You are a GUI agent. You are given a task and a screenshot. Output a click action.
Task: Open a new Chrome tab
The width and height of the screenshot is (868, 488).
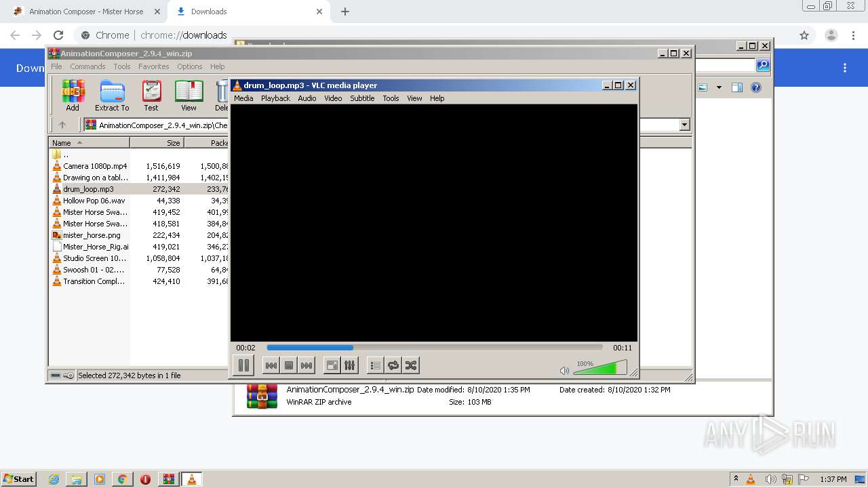coord(345,12)
